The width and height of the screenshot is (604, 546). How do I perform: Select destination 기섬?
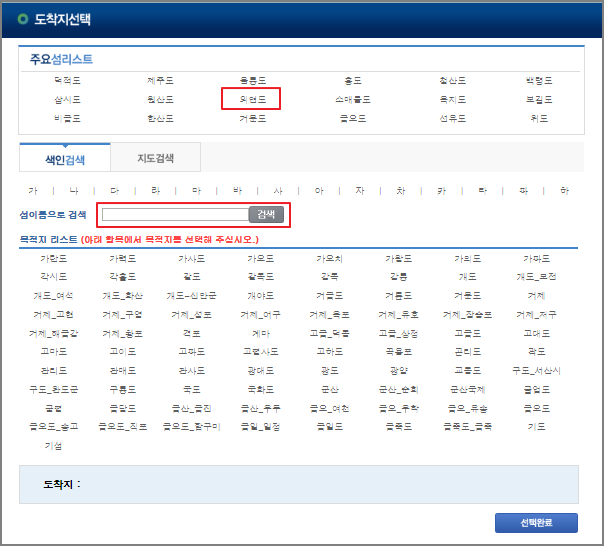tap(54, 446)
